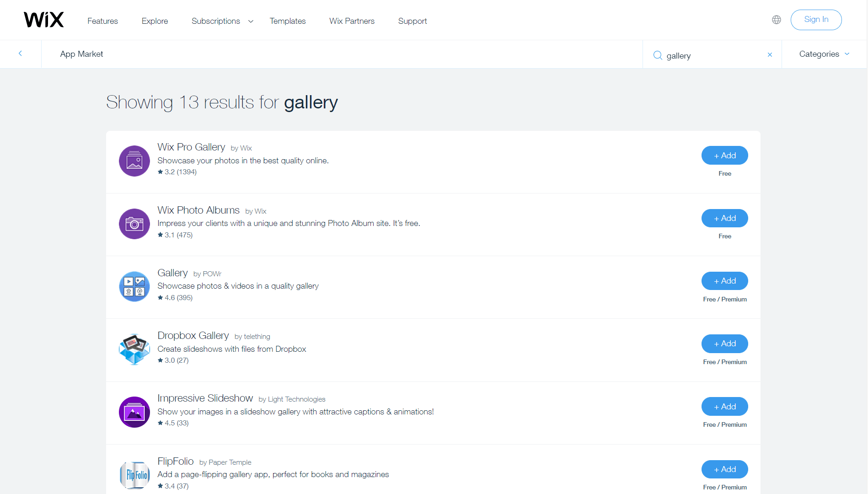Click the App Market label

(x=81, y=54)
